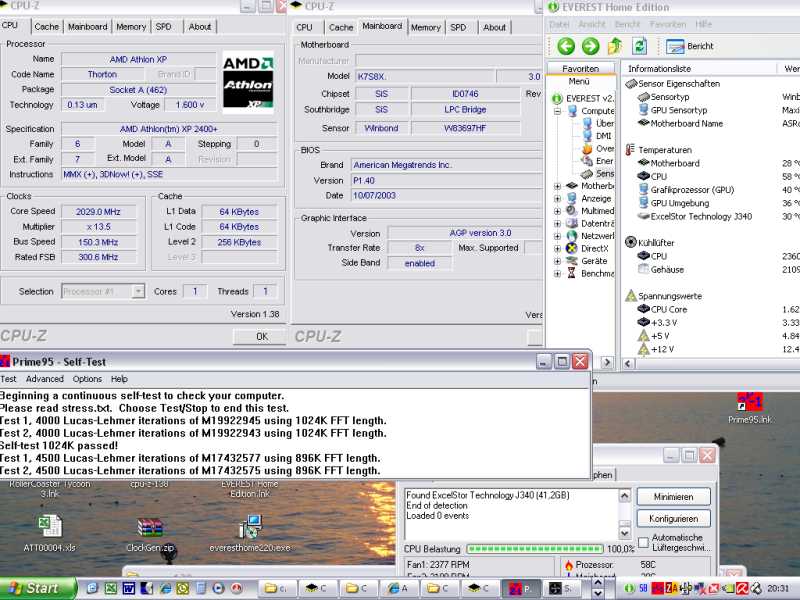Select Netzwerk node in EVEREST tree
The width and height of the screenshot is (800, 600).
(590, 236)
